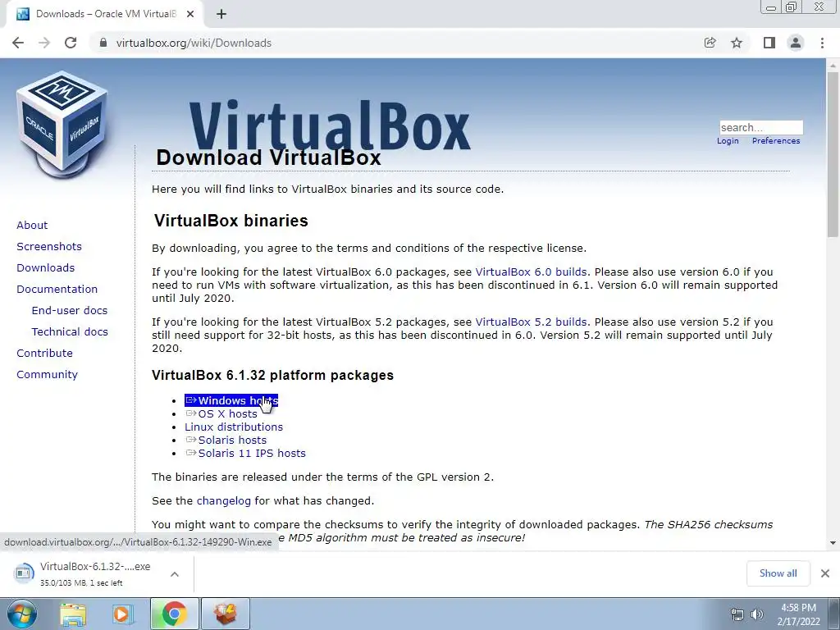This screenshot has height=630, width=840.
Task: Open the Login link
Action: click(x=728, y=141)
